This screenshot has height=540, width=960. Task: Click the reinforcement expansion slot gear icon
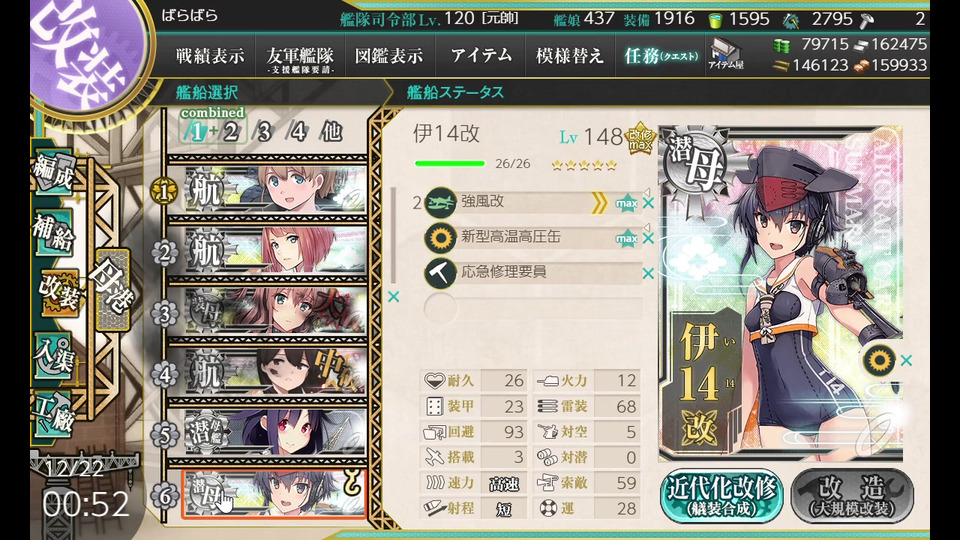coord(879,361)
